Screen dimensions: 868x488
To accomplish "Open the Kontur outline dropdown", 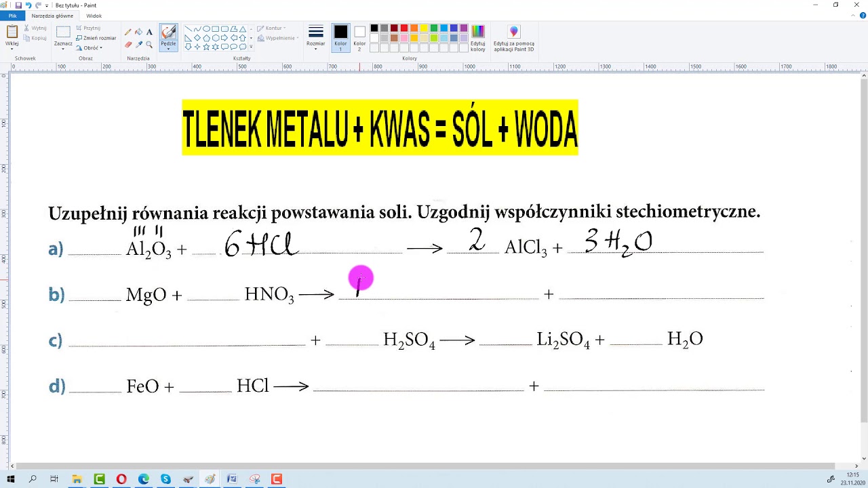I will [x=271, y=28].
